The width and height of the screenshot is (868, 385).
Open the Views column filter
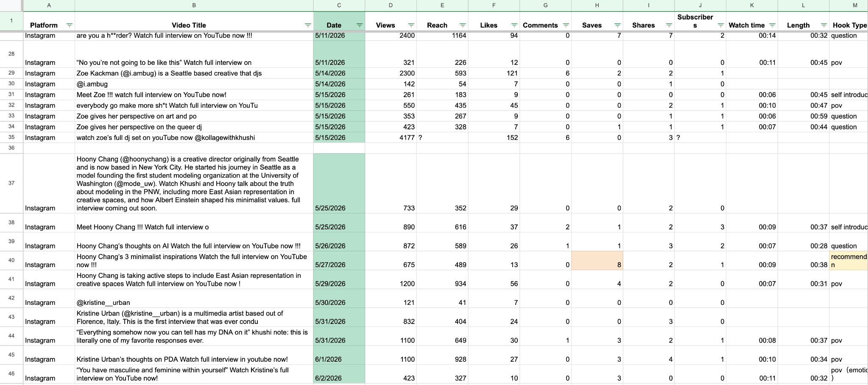pos(411,25)
